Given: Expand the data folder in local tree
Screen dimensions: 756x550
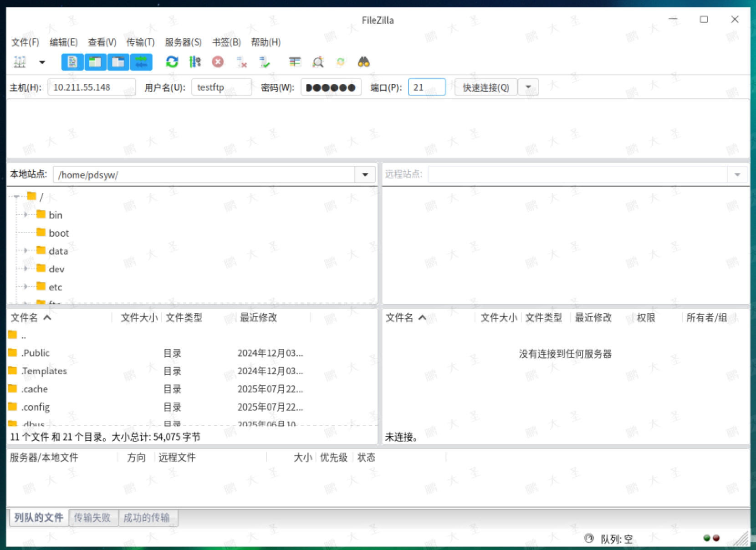Looking at the screenshot, I should tap(25, 251).
